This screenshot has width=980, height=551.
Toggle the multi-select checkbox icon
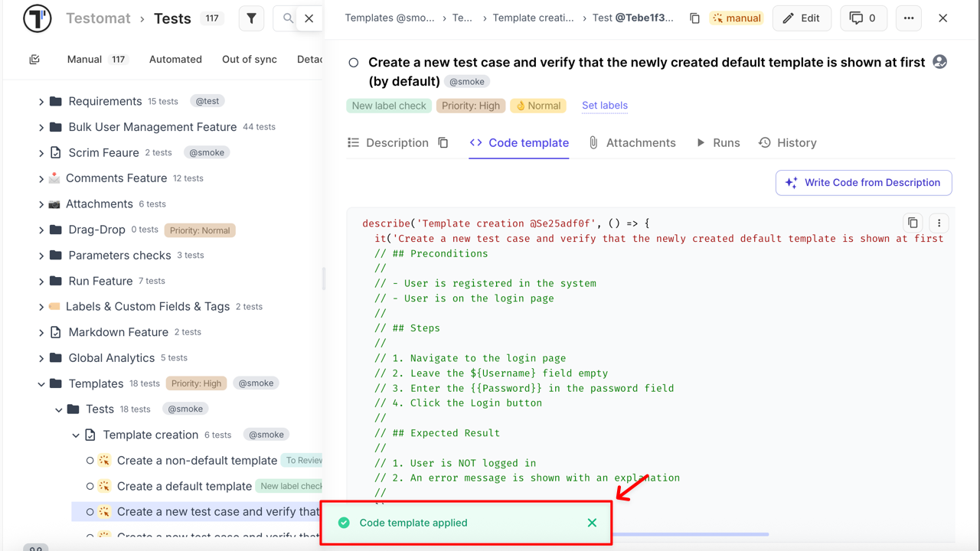(x=34, y=60)
